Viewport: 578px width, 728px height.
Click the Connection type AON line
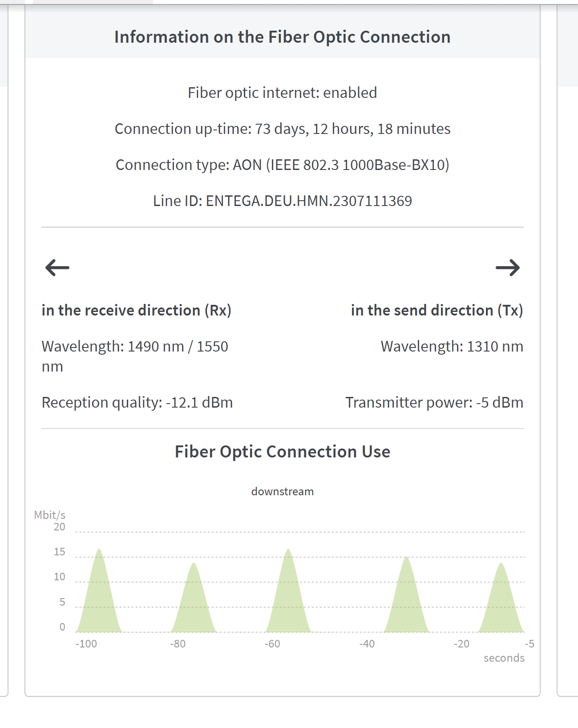pyautogui.click(x=283, y=165)
